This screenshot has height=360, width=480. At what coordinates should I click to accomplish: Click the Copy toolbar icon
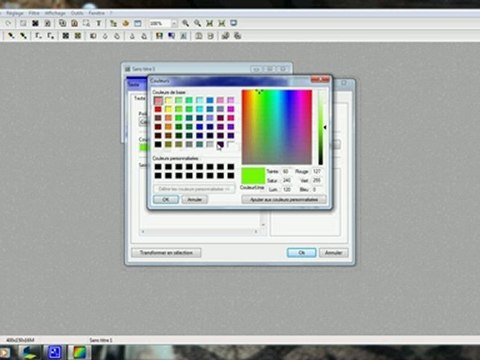62,23
